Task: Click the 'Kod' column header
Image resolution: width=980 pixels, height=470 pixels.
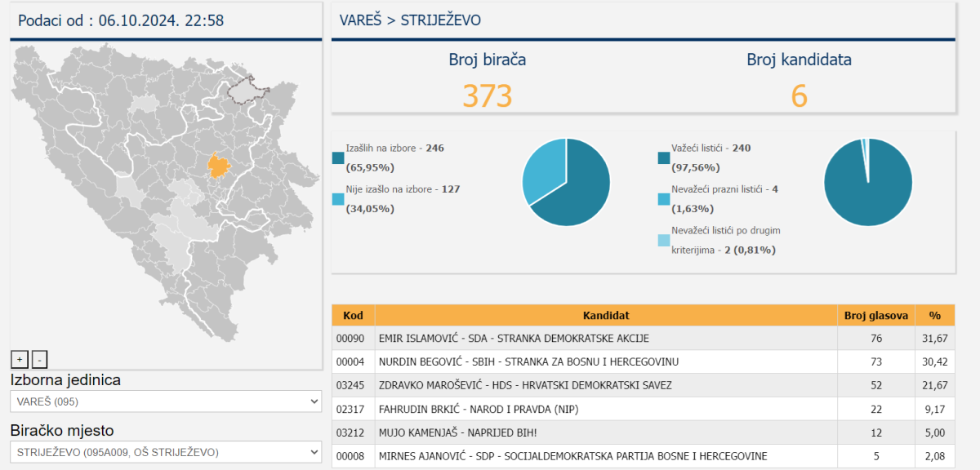Action: click(x=354, y=316)
